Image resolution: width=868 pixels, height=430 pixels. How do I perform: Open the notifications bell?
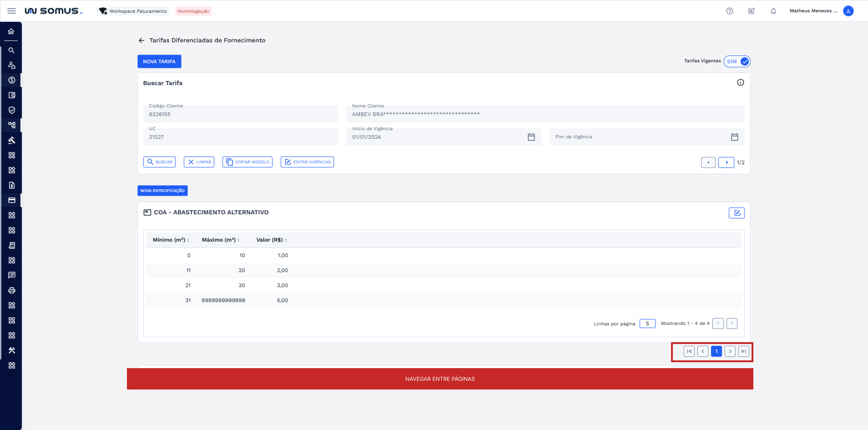click(x=773, y=11)
